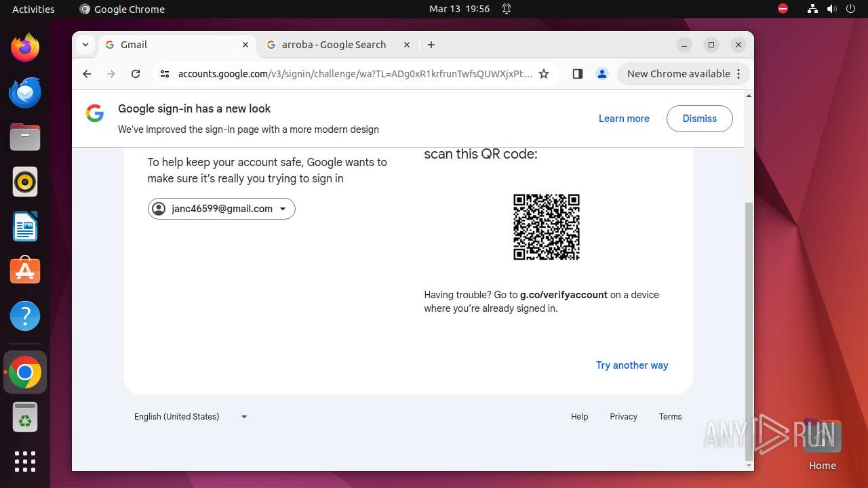Minimize the Chrome window
This screenshot has height=488, width=868.
click(684, 45)
